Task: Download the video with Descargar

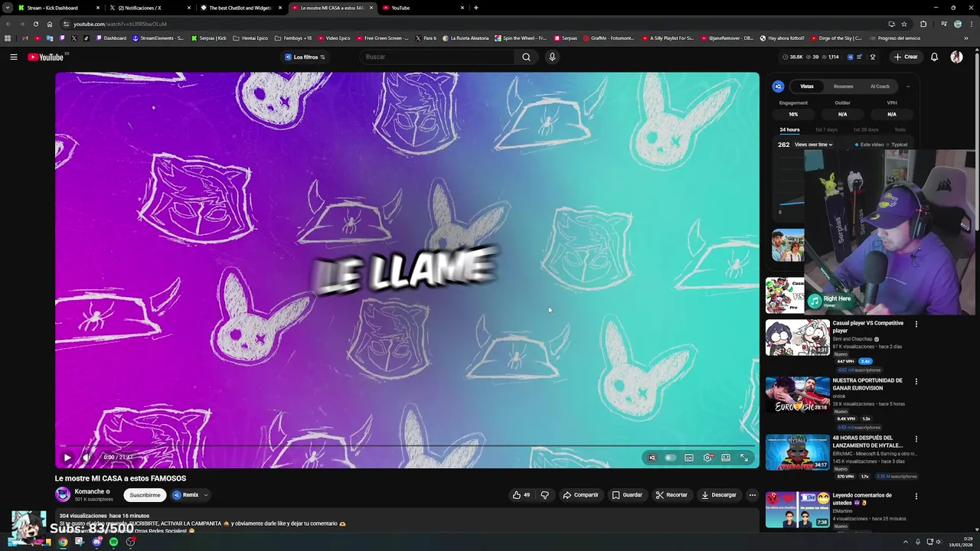Action: 719,495
